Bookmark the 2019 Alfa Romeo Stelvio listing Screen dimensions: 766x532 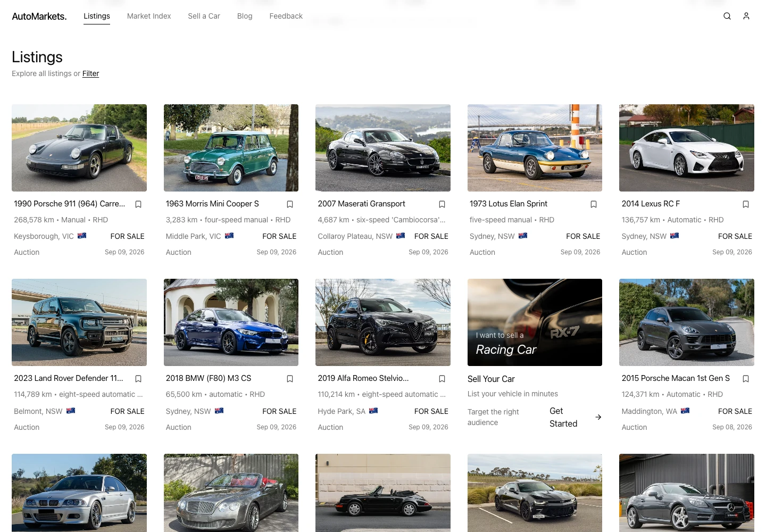coord(442,379)
